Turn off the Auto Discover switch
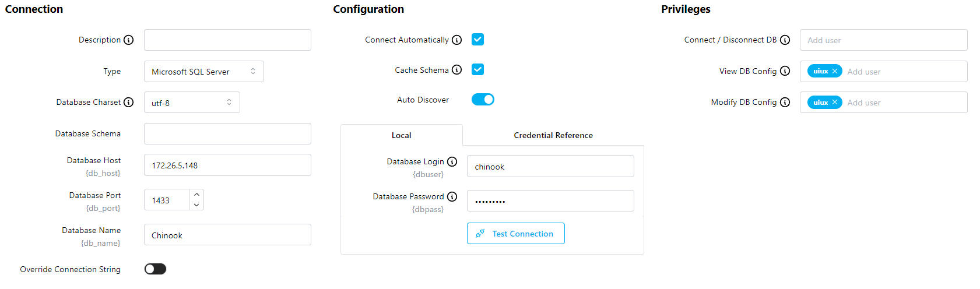 coord(483,100)
